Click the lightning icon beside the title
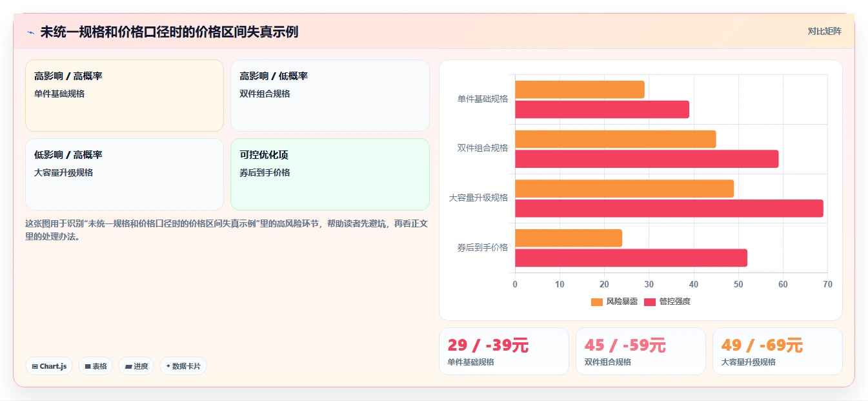This screenshot has height=401, width=868. [30, 32]
